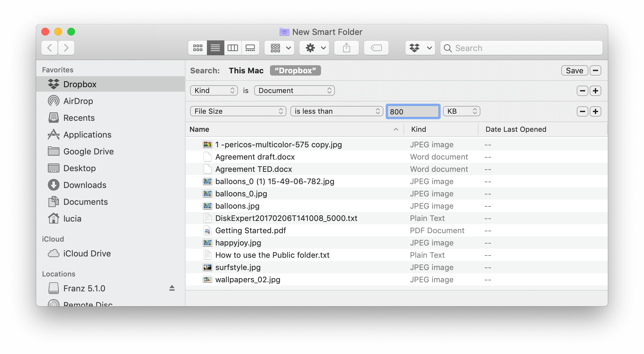This screenshot has width=644, height=354.
Task: Add a criterion after the Kind row
Action: 596,91
